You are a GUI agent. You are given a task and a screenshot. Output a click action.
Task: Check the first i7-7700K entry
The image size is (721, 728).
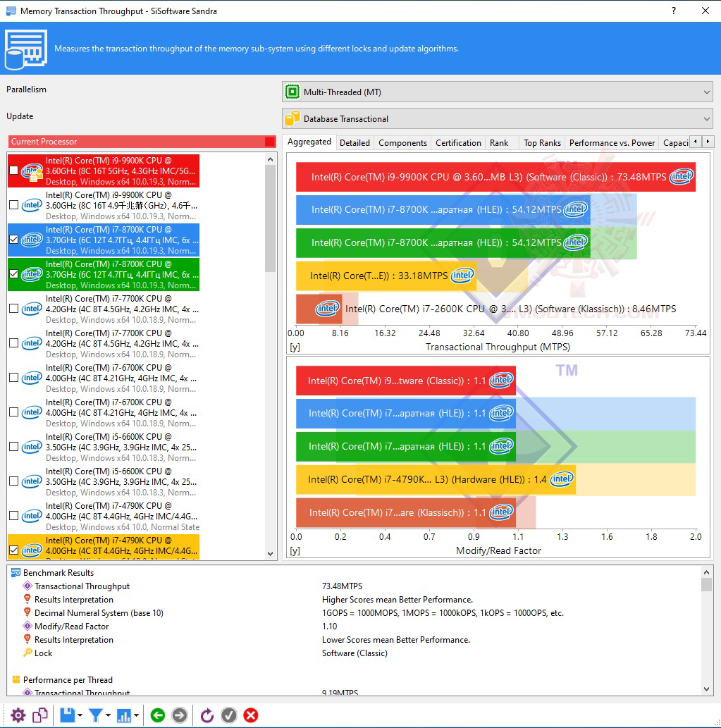pyautogui.click(x=14, y=308)
